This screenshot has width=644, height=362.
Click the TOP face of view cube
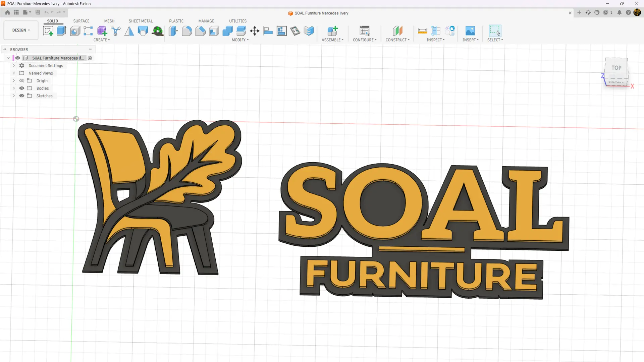tap(616, 68)
